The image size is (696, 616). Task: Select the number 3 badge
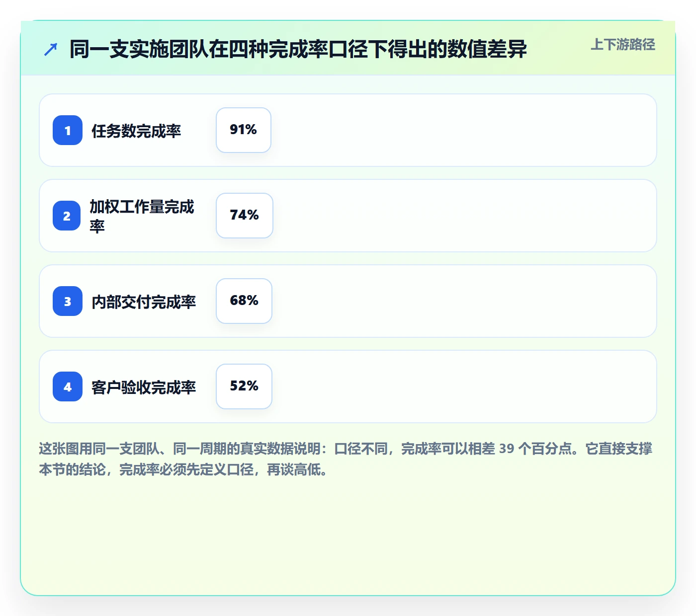coord(68,301)
